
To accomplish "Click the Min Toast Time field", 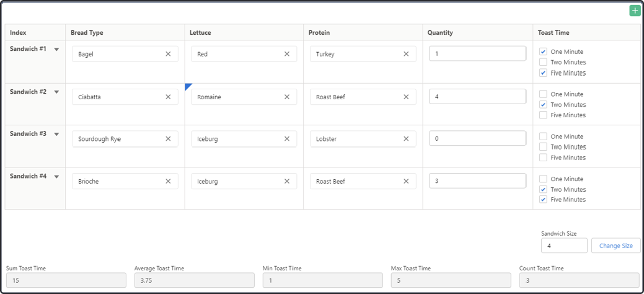I will click(323, 280).
